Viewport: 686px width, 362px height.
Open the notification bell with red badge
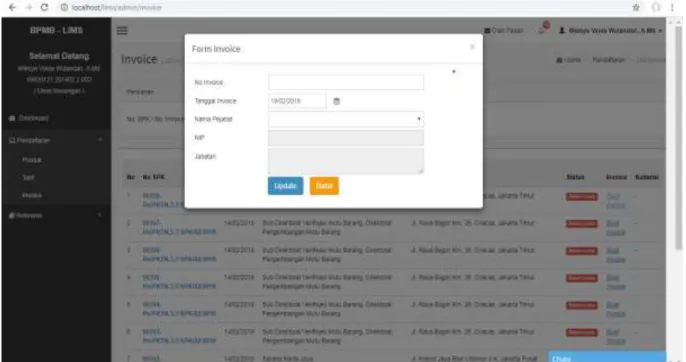[543, 29]
